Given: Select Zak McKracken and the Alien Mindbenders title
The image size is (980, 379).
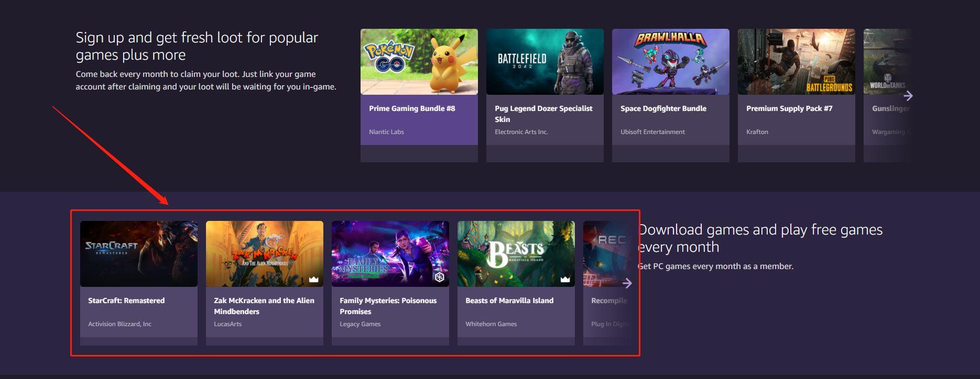Looking at the screenshot, I should (264, 306).
